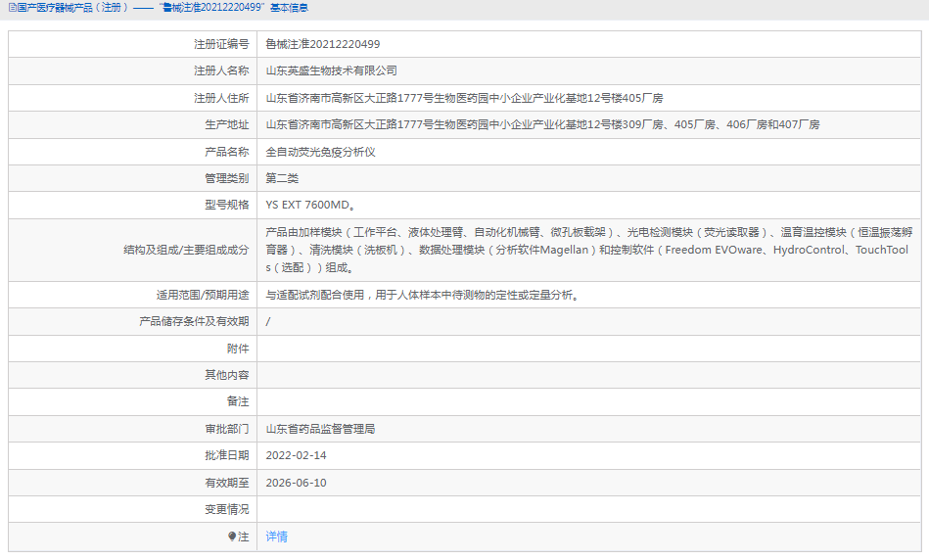Select registration number 鲁械注准20212220499 value
Image resolution: width=929 pixels, height=560 pixels.
(323, 44)
